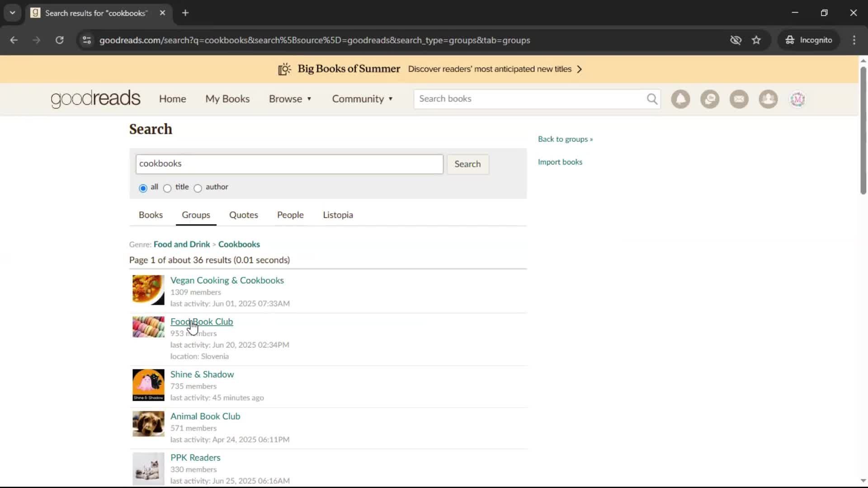Viewport: 868px width, 488px height.
Task: Open the Food and Drink genre link
Action: (x=182, y=244)
